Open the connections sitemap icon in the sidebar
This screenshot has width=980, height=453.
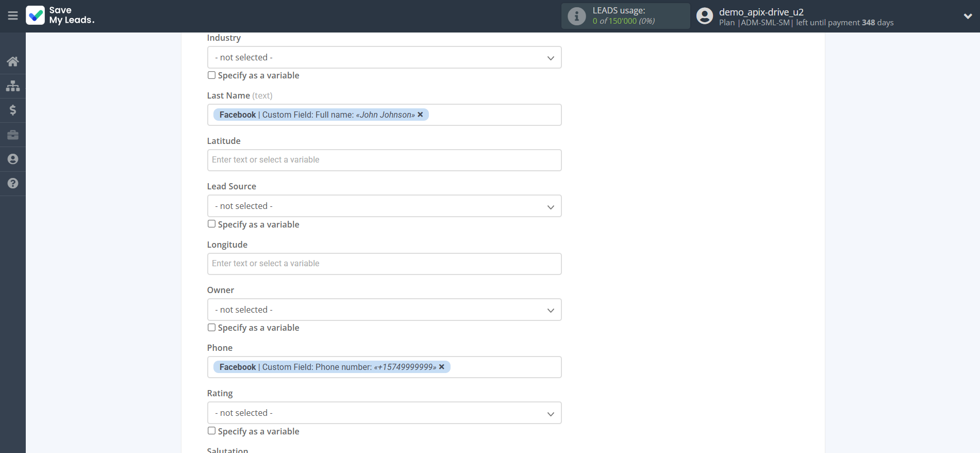[13, 86]
